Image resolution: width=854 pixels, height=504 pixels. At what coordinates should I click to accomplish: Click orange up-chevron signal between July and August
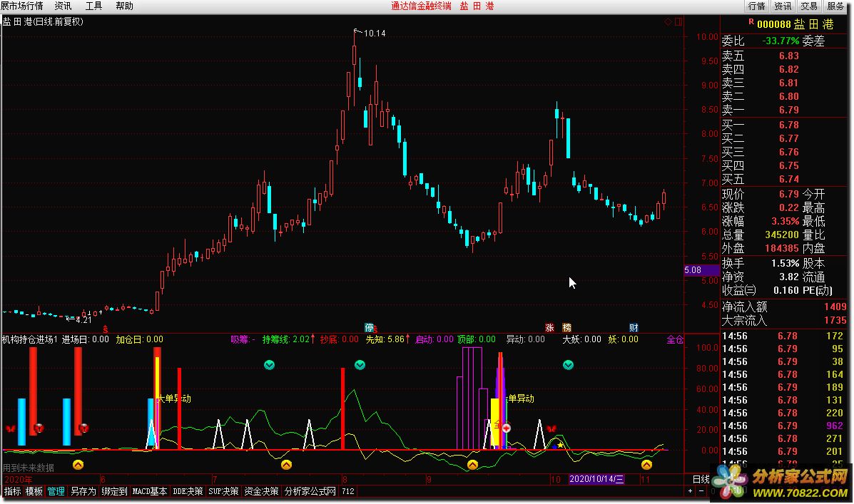pyautogui.click(x=286, y=464)
